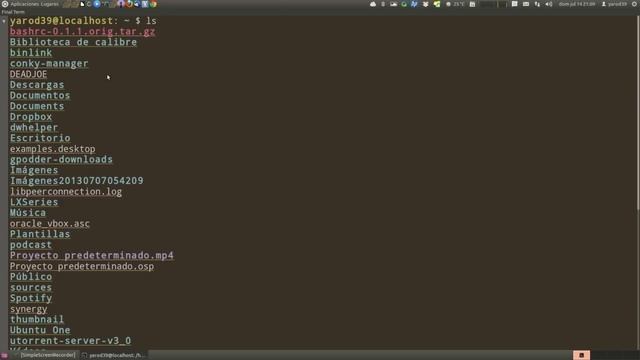Click the dwhelper entry
Viewport: 640px width, 360px height.
click(x=34, y=127)
